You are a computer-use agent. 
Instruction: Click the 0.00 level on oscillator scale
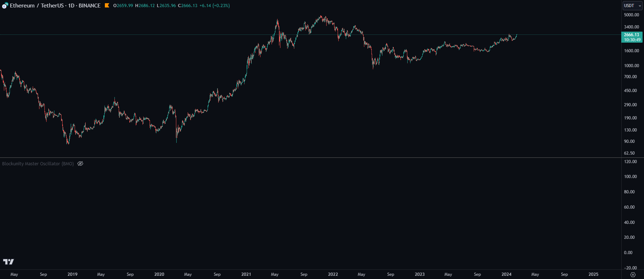click(628, 253)
